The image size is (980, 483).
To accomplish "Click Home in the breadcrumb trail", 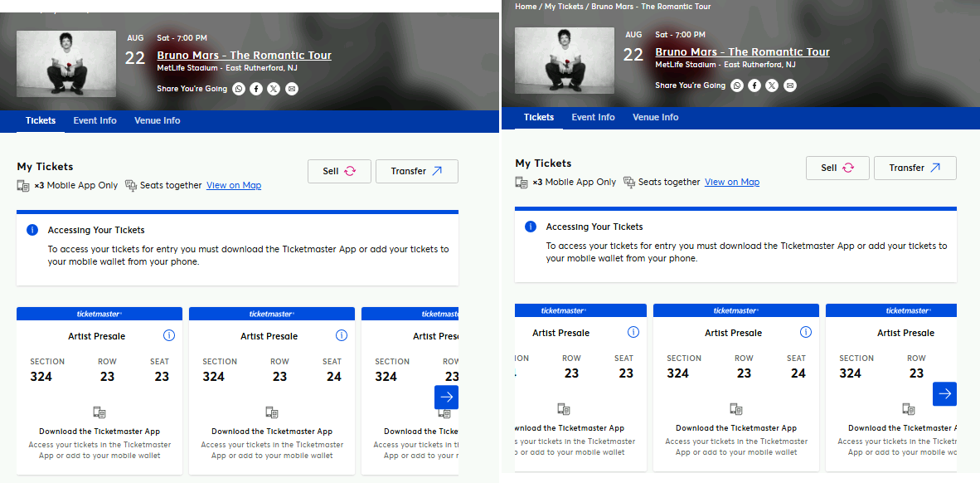I will coord(526,7).
